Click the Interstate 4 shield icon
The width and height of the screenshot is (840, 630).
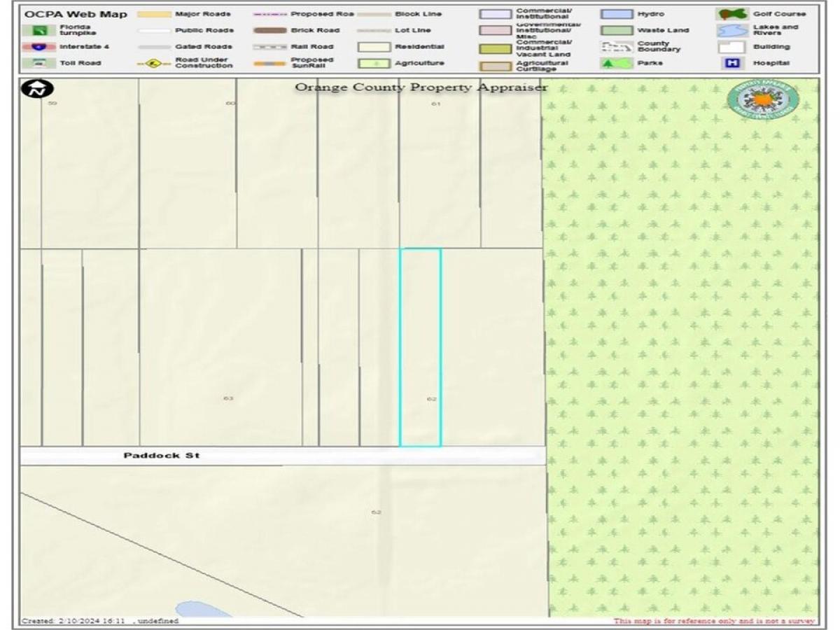38,47
